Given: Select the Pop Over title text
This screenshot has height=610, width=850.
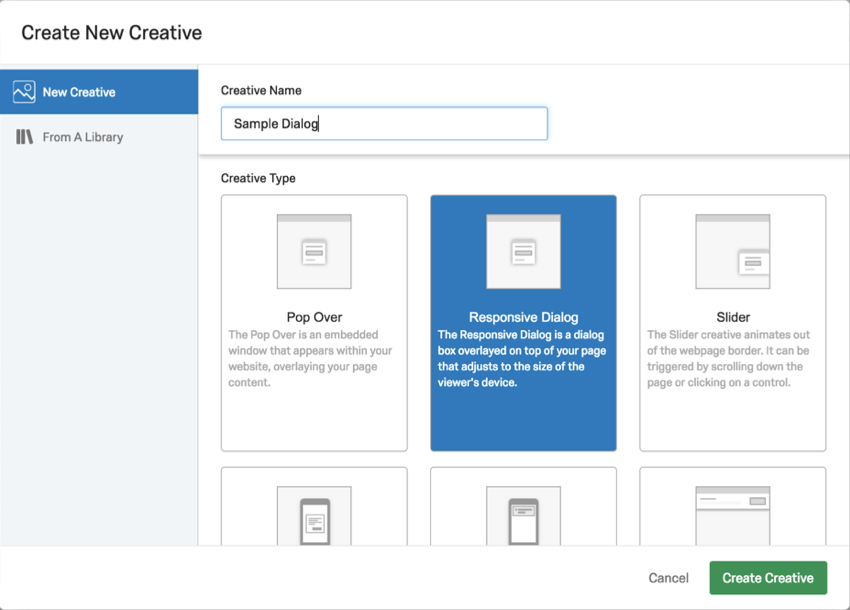Looking at the screenshot, I should 314,317.
